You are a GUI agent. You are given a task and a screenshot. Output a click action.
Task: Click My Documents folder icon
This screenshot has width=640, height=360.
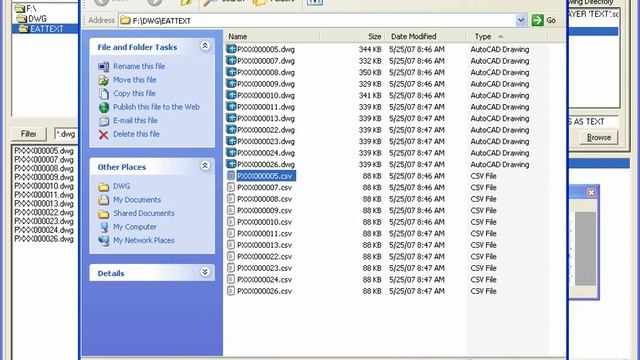pos(104,200)
